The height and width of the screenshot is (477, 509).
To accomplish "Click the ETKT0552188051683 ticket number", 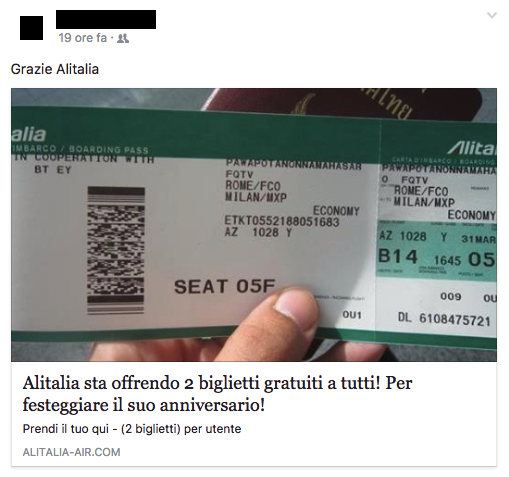I will click(x=282, y=221).
